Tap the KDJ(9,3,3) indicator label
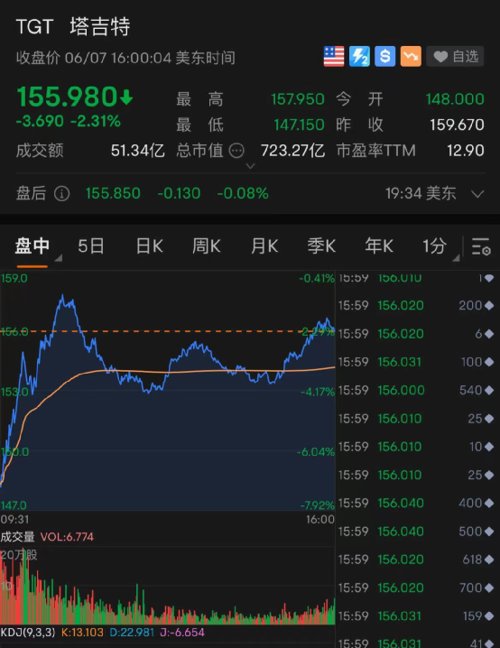This screenshot has height=648, width=500. (28, 632)
